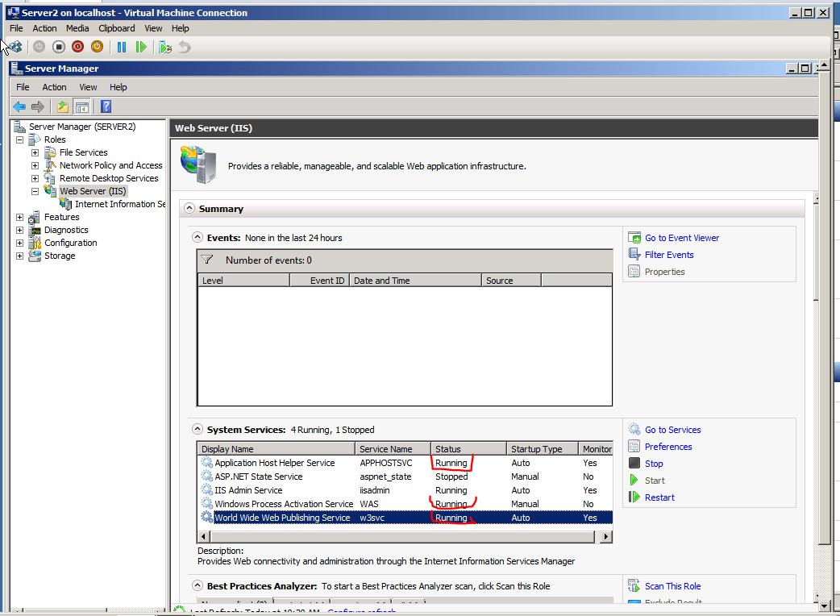
Task: Click the Go to Services gear icon
Action: point(634,429)
